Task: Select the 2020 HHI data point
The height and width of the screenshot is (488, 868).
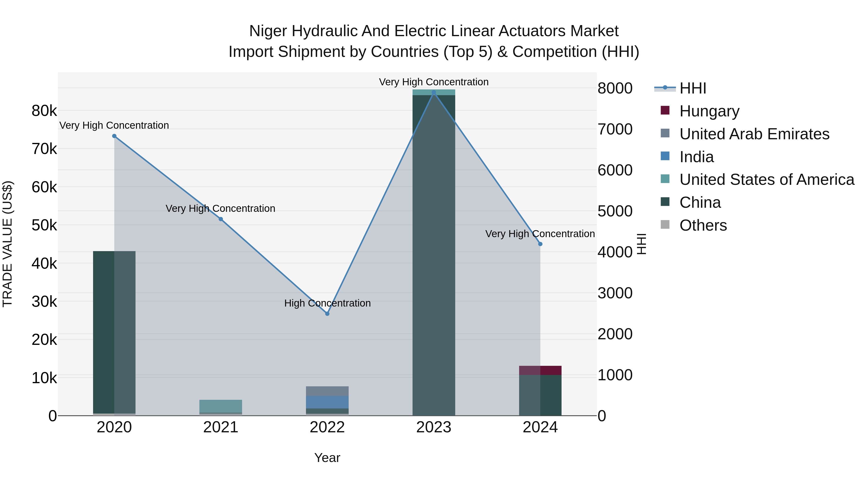Action: point(114,136)
